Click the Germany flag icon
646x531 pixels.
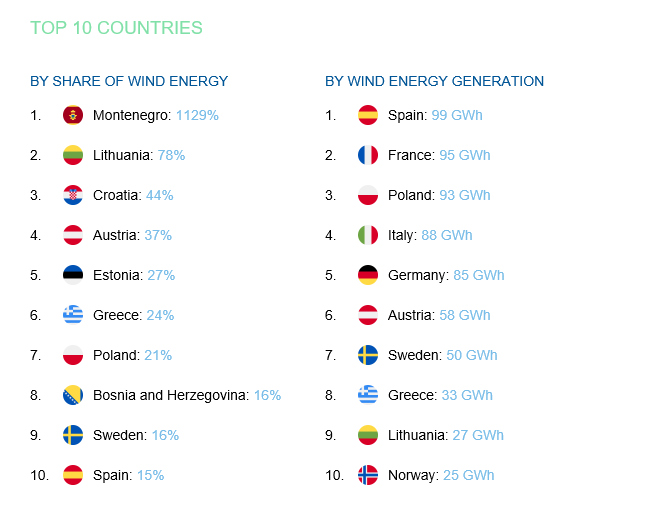pos(368,275)
